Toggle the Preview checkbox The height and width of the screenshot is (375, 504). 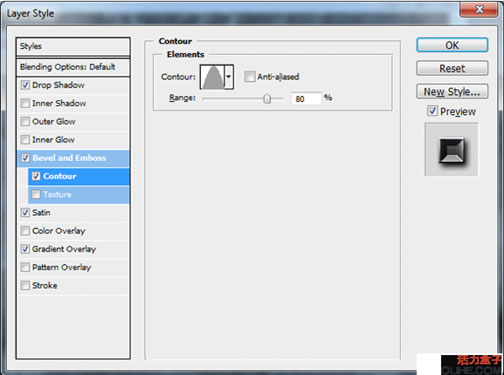point(432,111)
